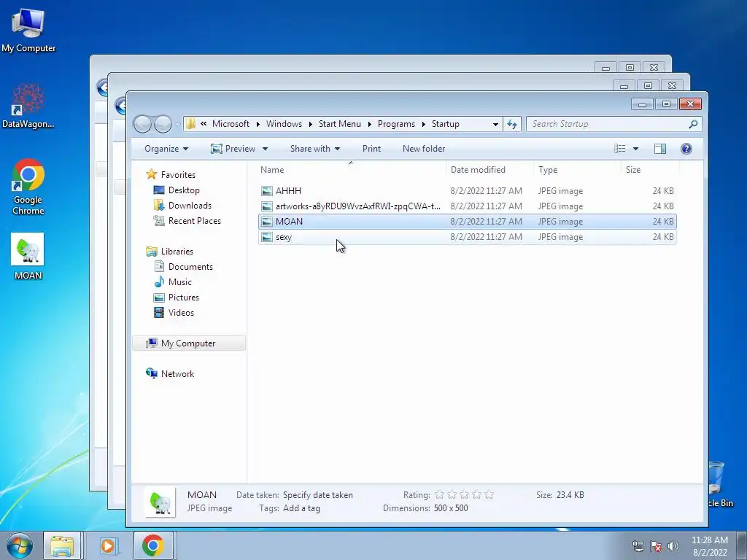
Task: Open the recent pages dropdown arrow
Action: click(178, 124)
